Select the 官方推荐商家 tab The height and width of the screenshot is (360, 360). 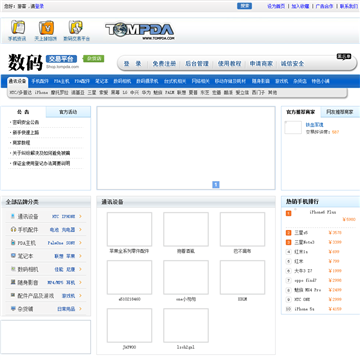301,112
